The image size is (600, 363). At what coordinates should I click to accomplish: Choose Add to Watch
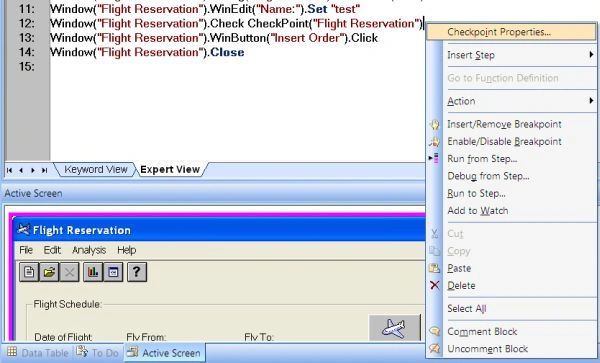coord(511,211)
